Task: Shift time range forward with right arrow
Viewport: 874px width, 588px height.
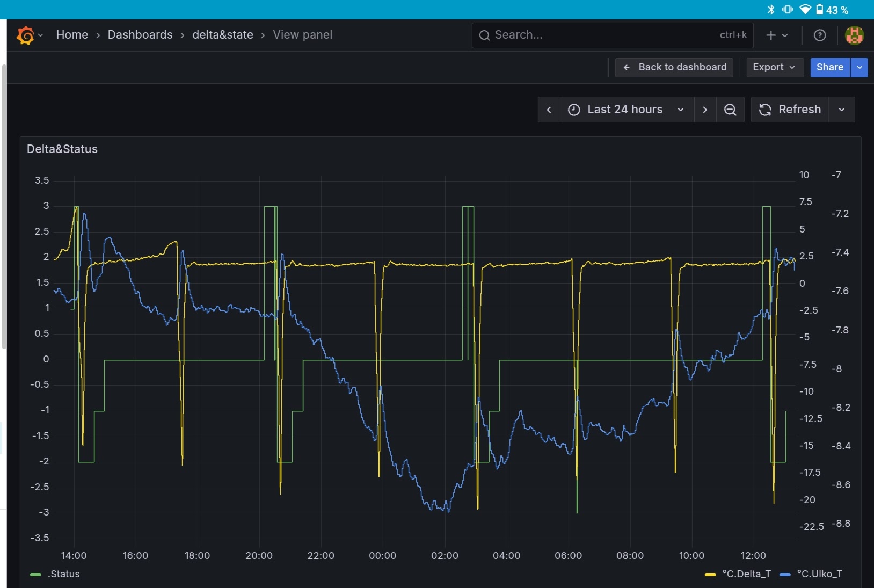Action: pyautogui.click(x=705, y=110)
